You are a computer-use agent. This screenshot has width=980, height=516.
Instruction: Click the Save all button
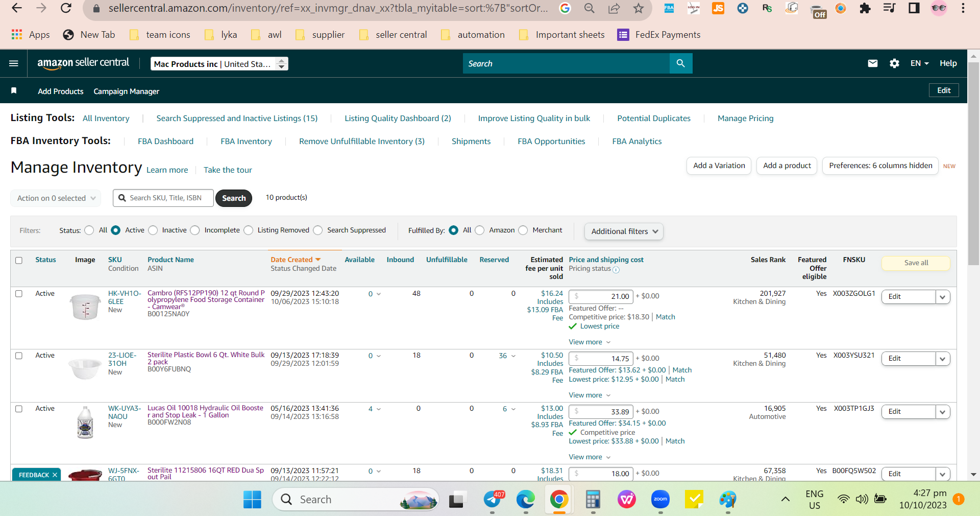[x=916, y=263]
